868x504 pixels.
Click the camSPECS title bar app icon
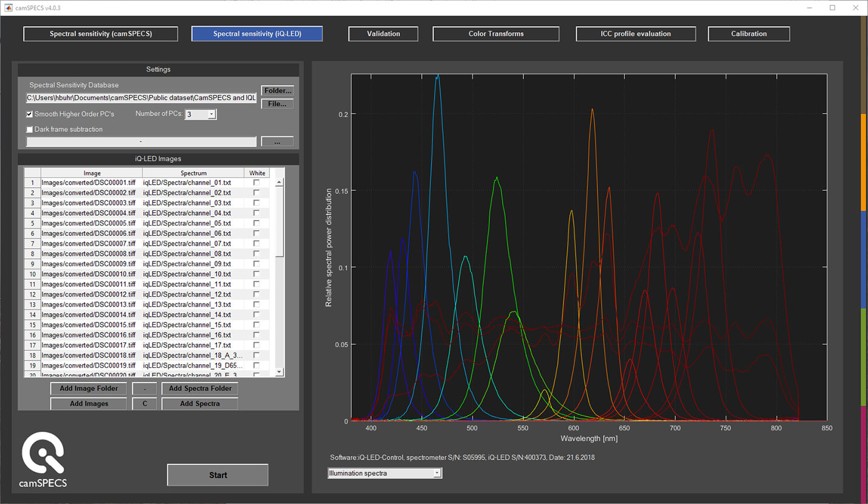coord(7,7)
